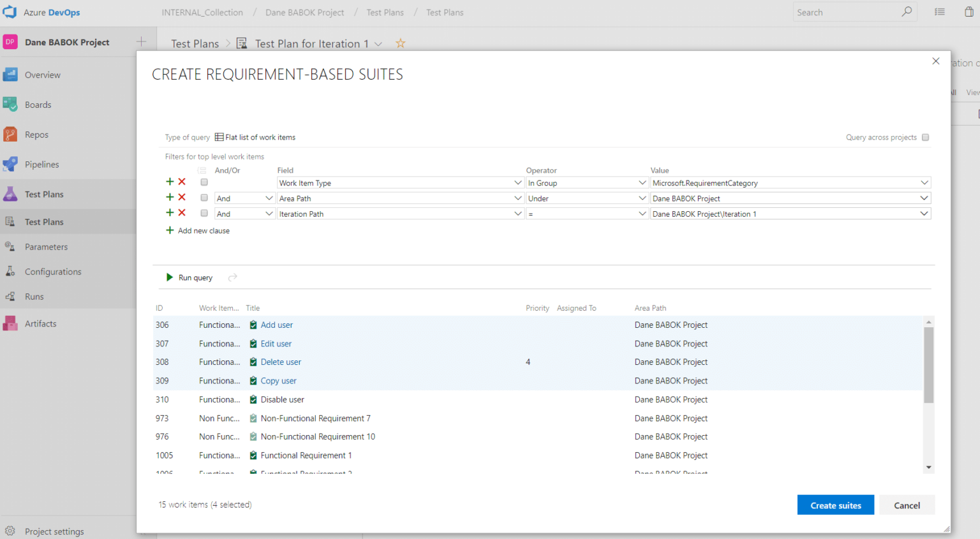Check the Work Item Type clause checkbox
The image size is (980, 539).
[x=204, y=183]
